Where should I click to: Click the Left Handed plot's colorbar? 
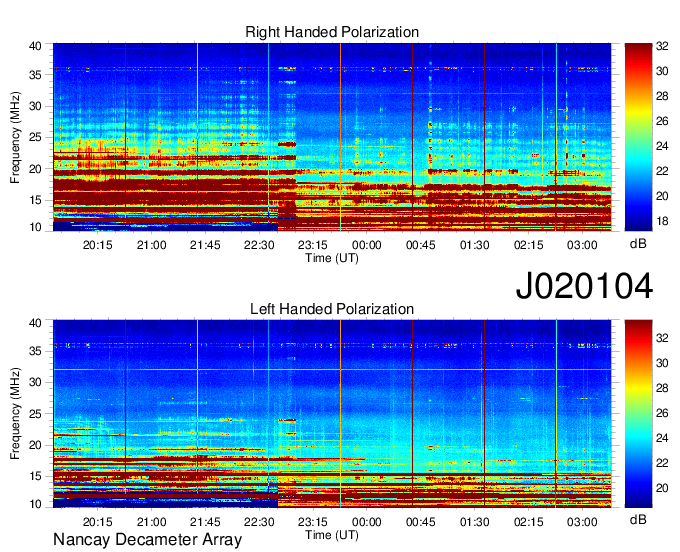638,414
